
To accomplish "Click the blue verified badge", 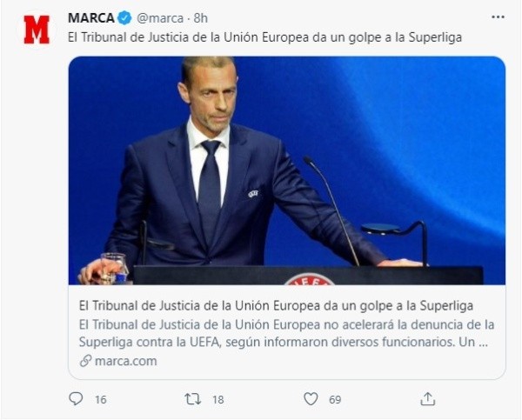I will [x=125, y=17].
